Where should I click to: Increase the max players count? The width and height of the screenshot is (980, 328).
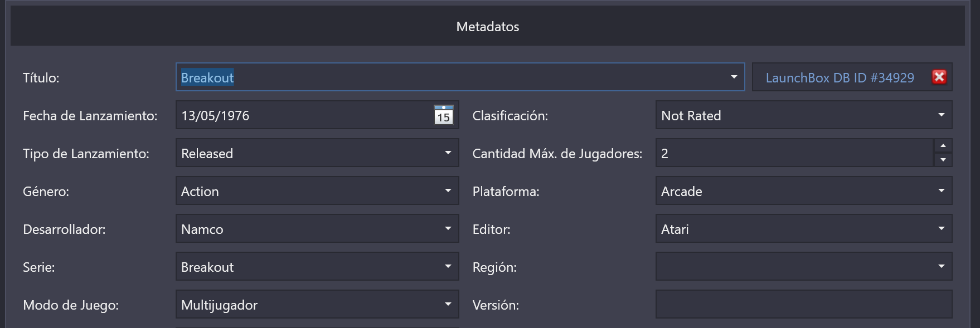click(x=943, y=145)
